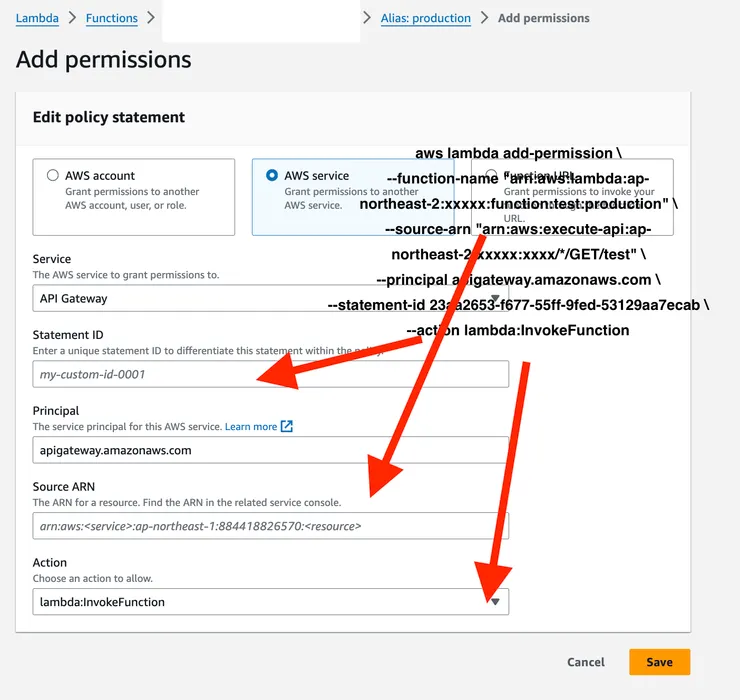The width and height of the screenshot is (740, 700).
Task: Open the Alias: production breadcrumb
Action: pyautogui.click(x=425, y=18)
